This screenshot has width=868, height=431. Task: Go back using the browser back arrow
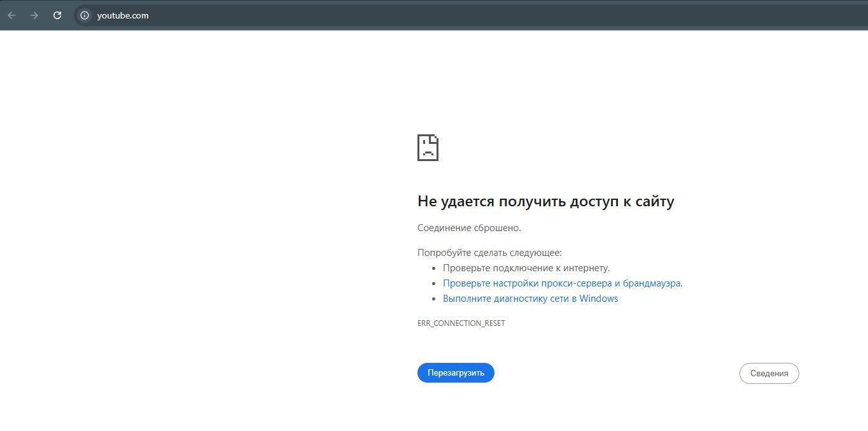[x=11, y=15]
